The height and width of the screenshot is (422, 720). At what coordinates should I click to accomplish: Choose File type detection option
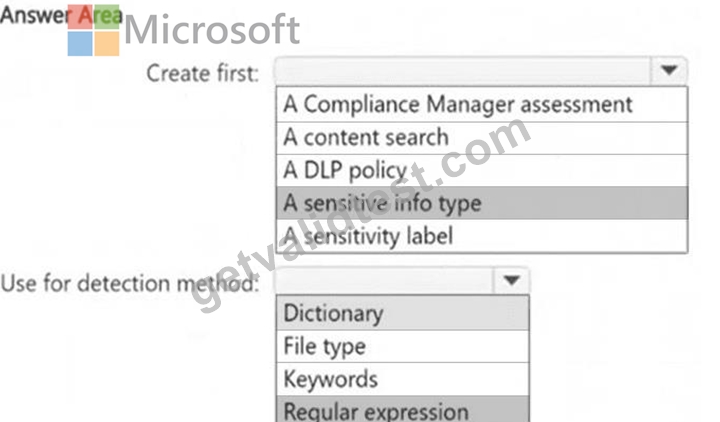[402, 346]
